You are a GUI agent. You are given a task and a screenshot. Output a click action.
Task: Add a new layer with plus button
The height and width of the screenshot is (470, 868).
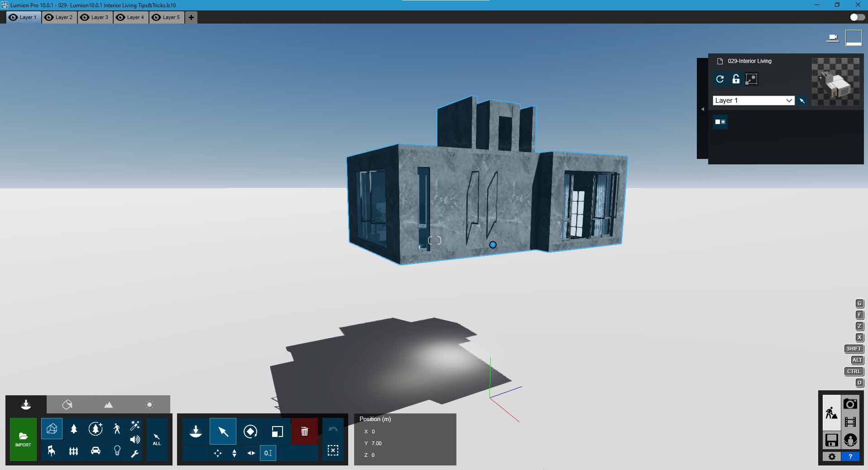click(191, 17)
